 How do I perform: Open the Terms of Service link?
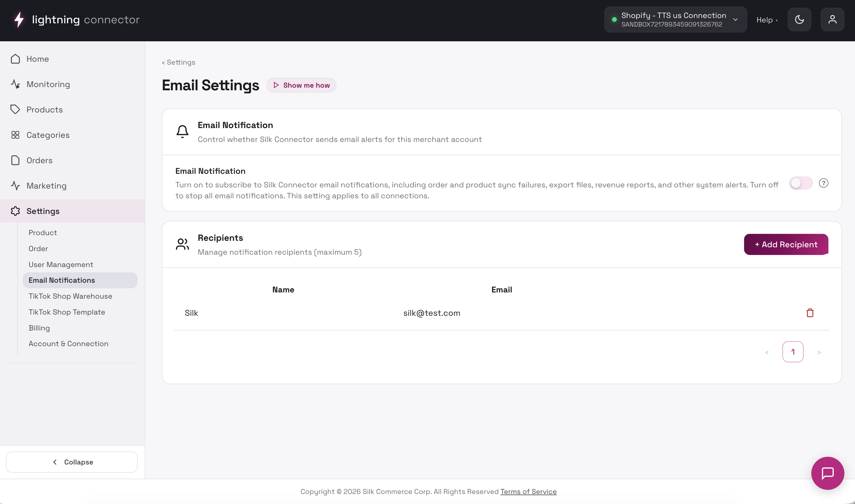528,491
